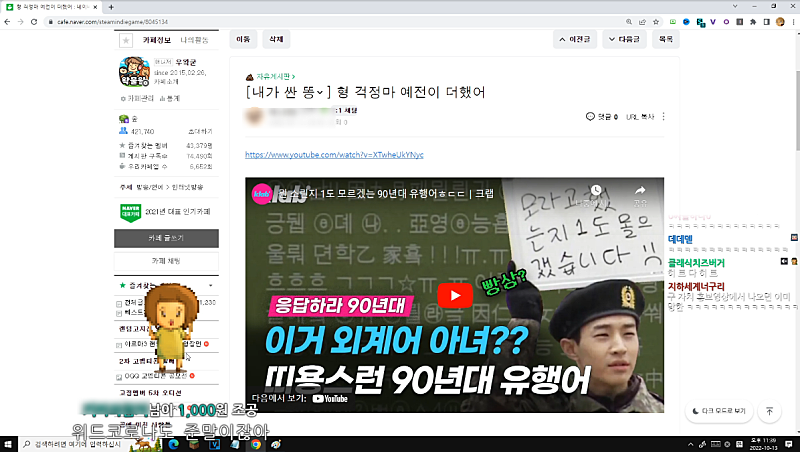Click the taskbar clock
Screen dimensions: 800x452
763,444
